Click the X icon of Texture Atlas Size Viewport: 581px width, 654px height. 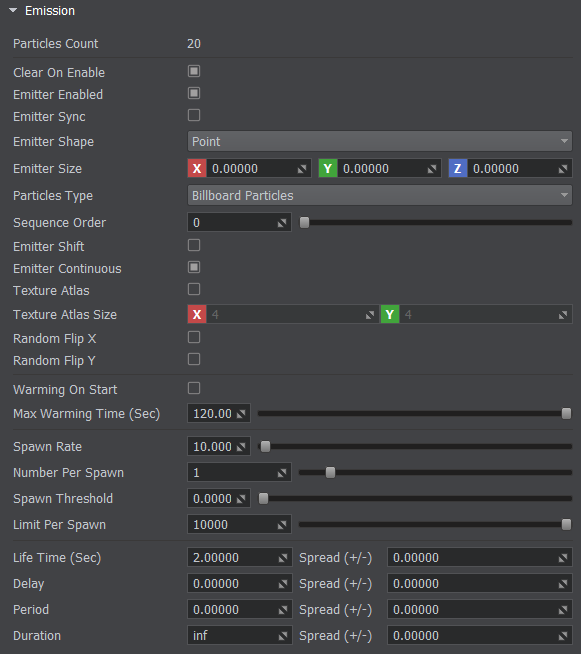coord(197,314)
